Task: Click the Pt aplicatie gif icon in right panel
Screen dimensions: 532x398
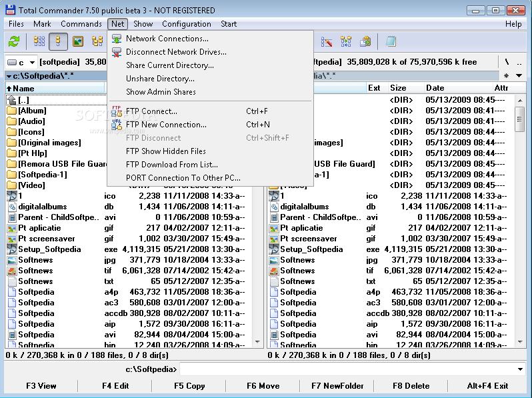Action: coord(274,228)
